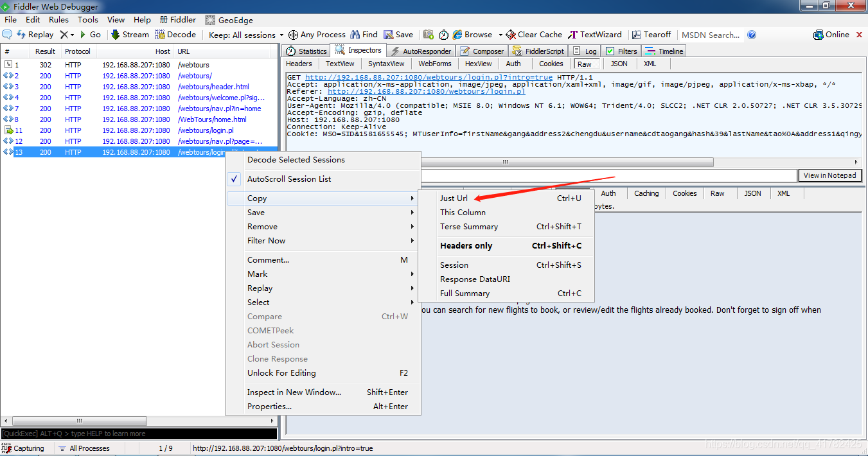Toggle the AutoScroll Session List checkmark item
The width and height of the screenshot is (868, 456).
[x=324, y=179]
